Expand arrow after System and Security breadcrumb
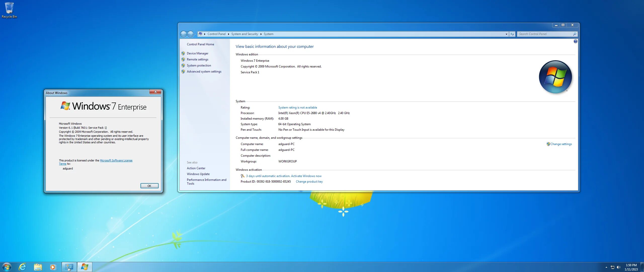 tap(261, 34)
